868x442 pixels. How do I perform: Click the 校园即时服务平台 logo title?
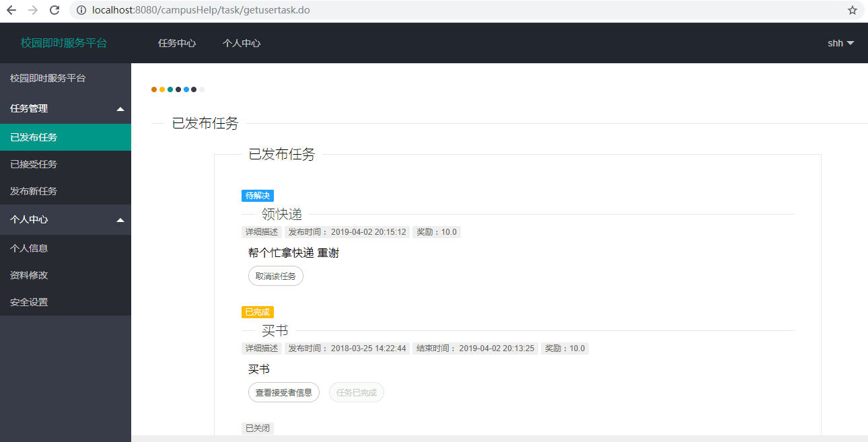click(64, 43)
